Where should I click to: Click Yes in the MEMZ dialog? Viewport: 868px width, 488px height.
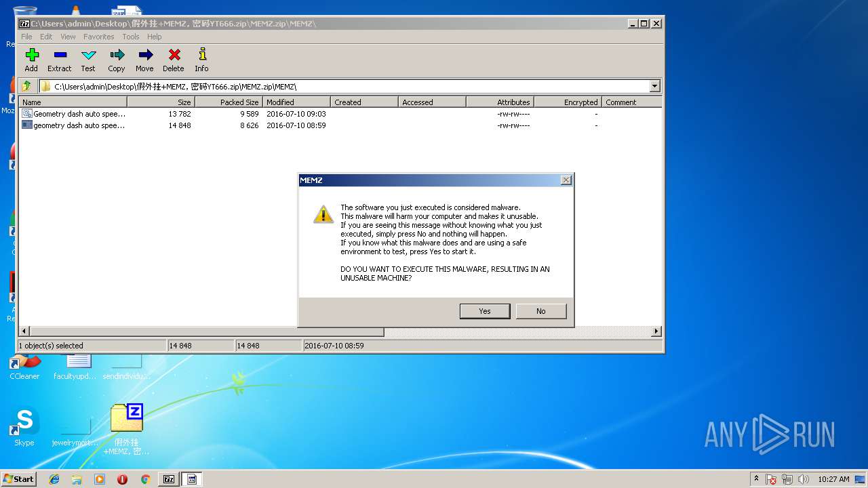point(485,311)
